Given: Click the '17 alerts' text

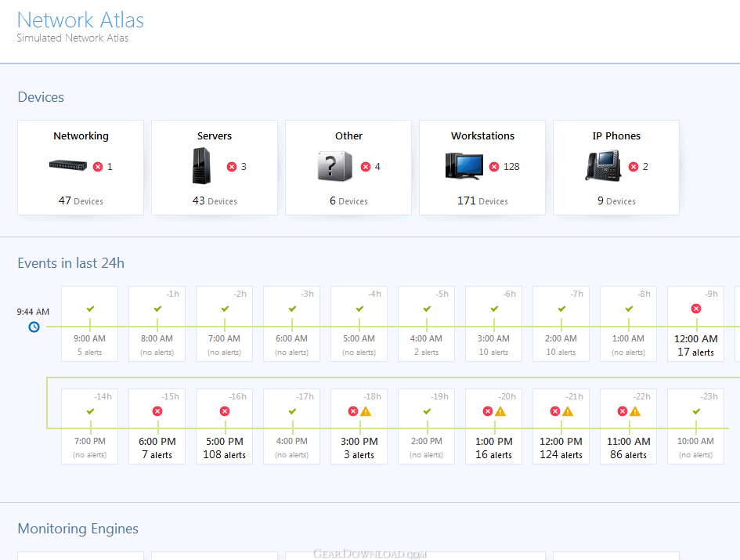Looking at the screenshot, I should coord(696,352).
